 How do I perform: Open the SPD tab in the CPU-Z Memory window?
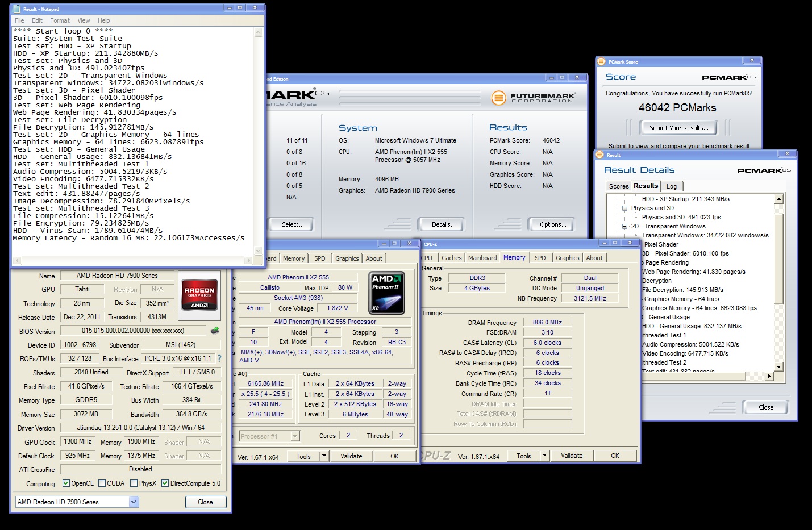click(540, 258)
